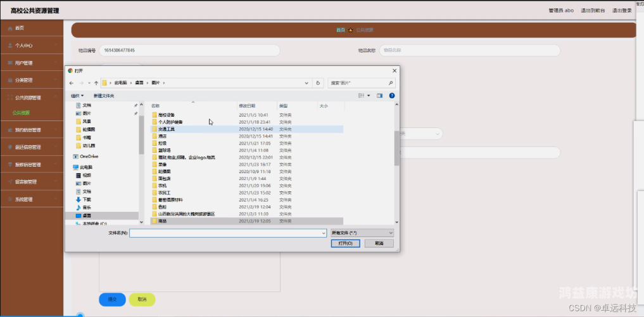The height and width of the screenshot is (317, 644).
Task: Click the 下载 downloads icon in the sidebar
Action: (79, 199)
